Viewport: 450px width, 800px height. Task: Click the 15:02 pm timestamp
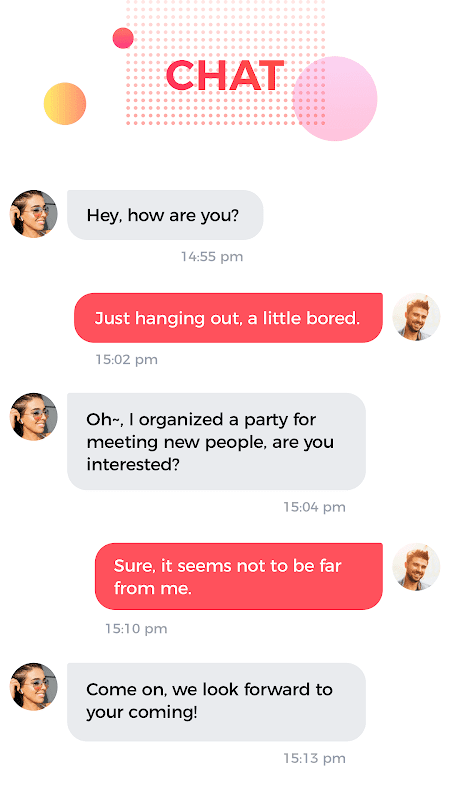(127, 359)
